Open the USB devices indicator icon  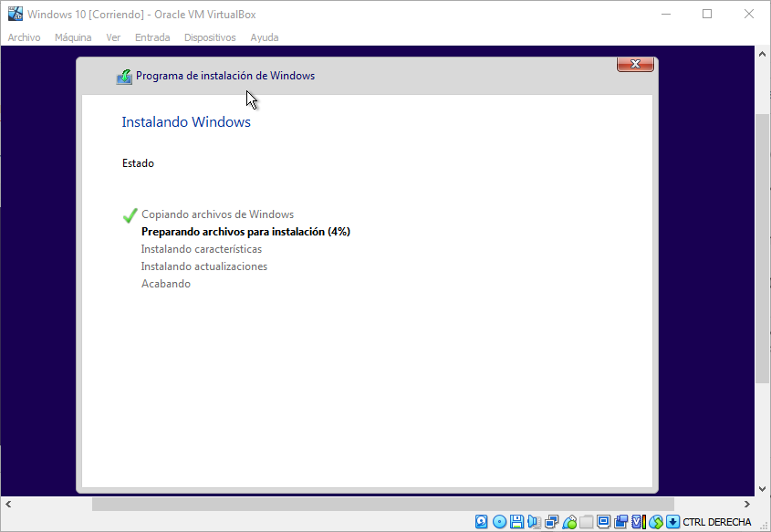point(569,522)
